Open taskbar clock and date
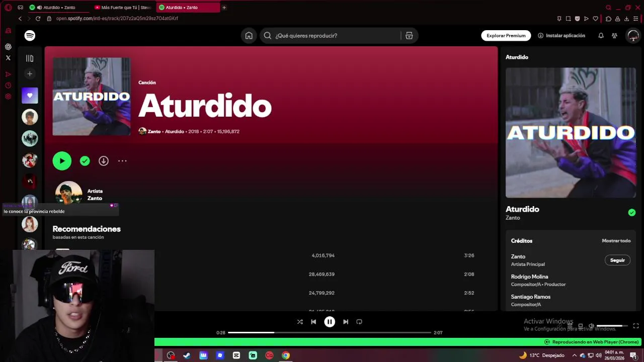Image resolution: width=644 pixels, height=362 pixels. coord(614,355)
